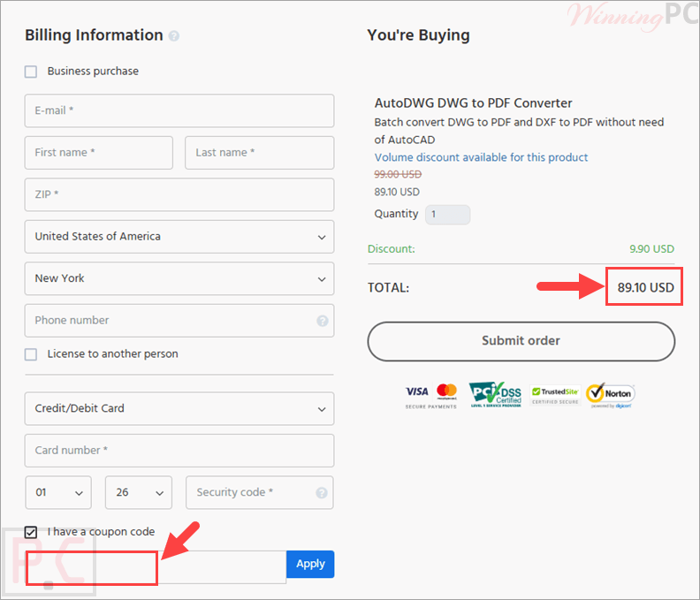Click the Apply coupon button
This screenshot has width=700, height=600.
[310, 564]
